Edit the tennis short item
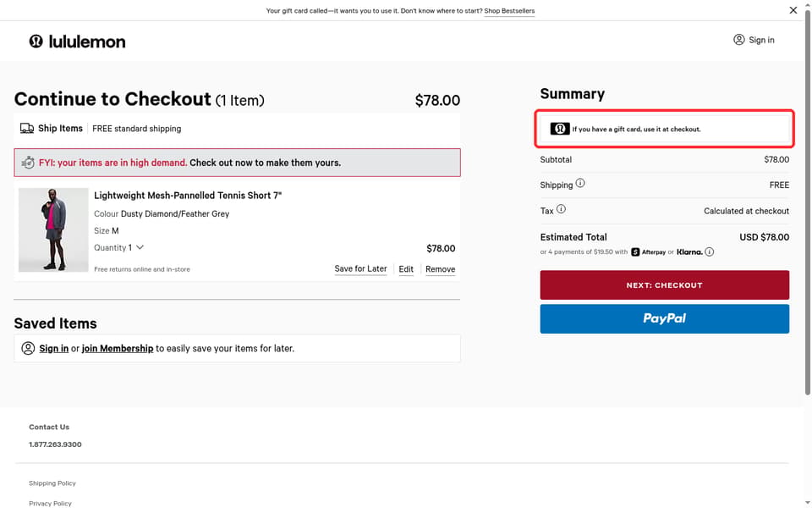812x508 pixels. coord(406,269)
